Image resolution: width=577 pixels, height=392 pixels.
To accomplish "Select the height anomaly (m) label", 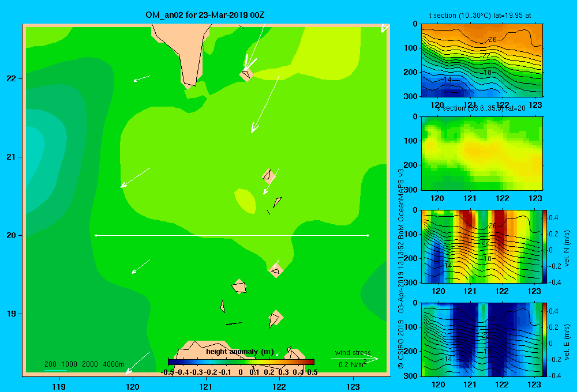I will click(240, 352).
